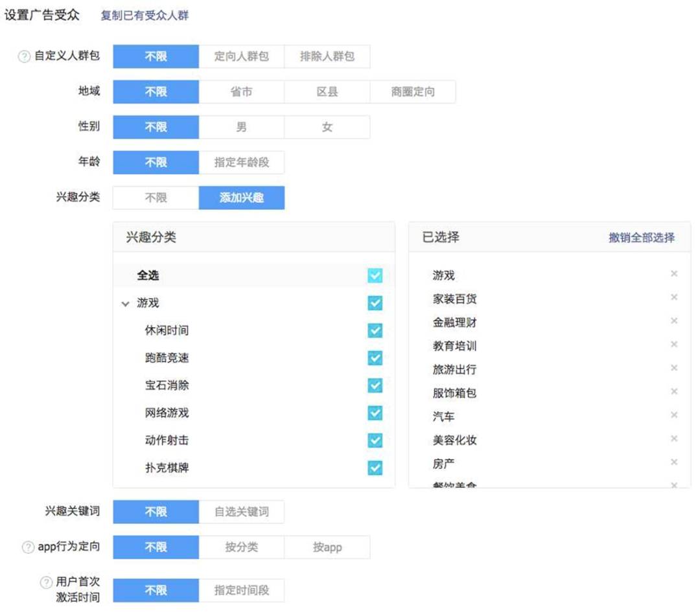Remove 房产 via its close icon
The image size is (700, 614).
[x=674, y=462]
